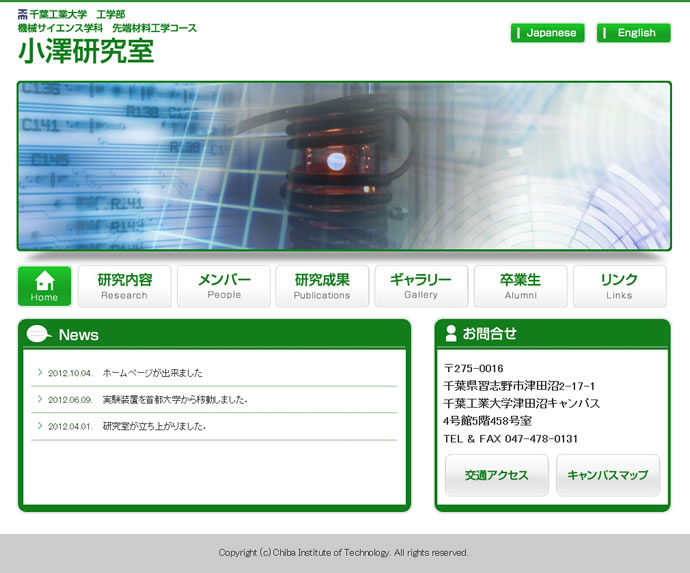Click the person icon beside お問合せ
The height and width of the screenshot is (573, 690).
pyautogui.click(x=450, y=333)
